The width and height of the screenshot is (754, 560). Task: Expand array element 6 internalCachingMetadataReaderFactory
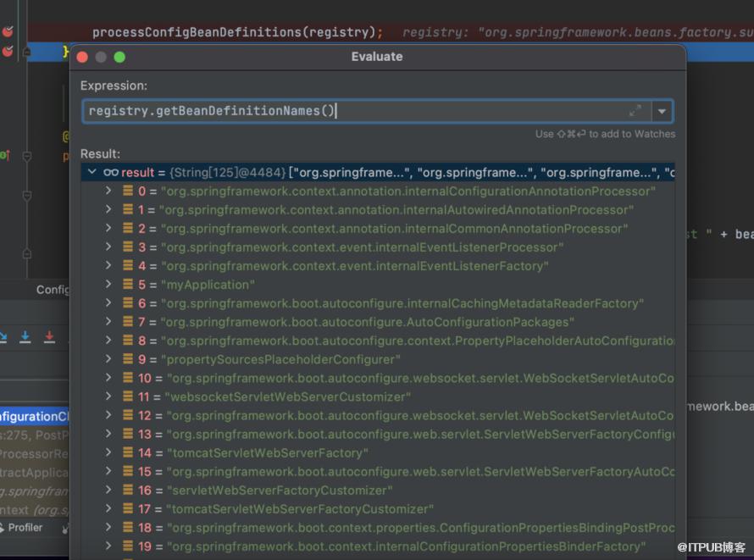(x=108, y=303)
